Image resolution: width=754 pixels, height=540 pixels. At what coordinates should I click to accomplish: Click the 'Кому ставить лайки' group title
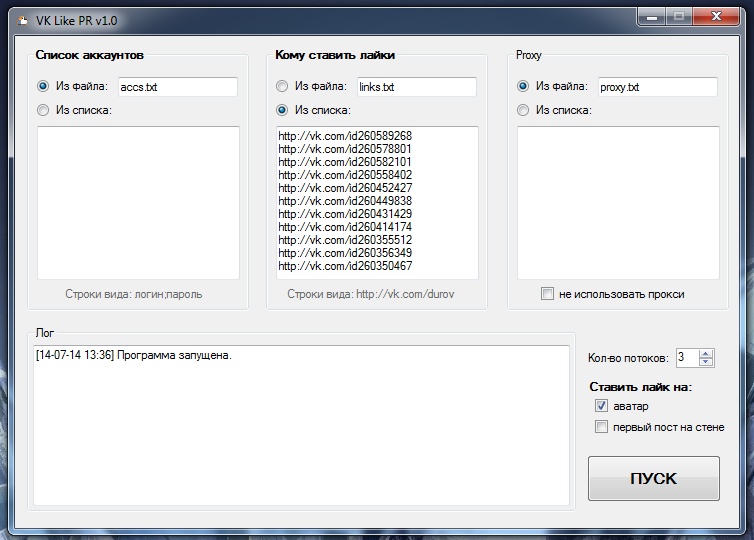[335, 55]
